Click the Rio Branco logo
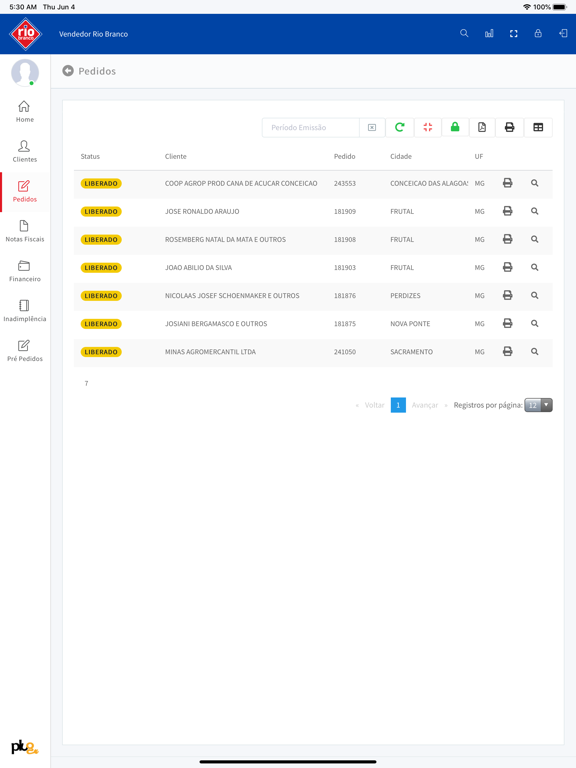 coord(25,34)
